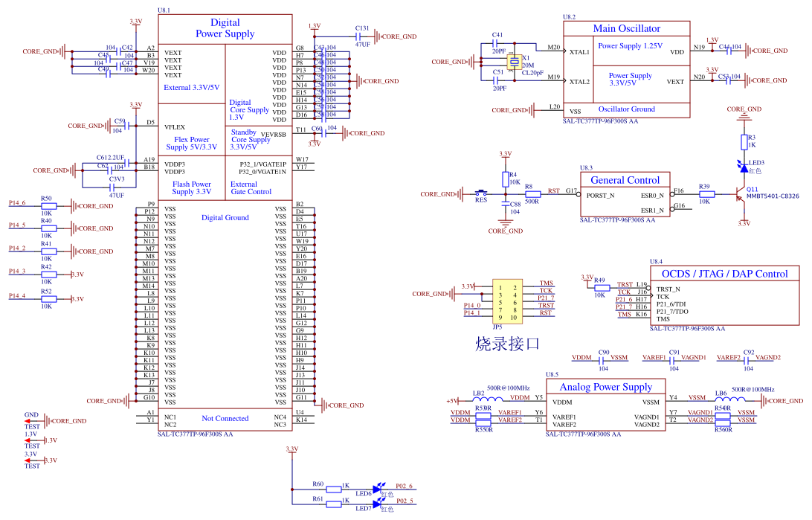Select the C131 47UF capacitor symbol
The height and width of the screenshot is (520, 812).
(x=362, y=36)
